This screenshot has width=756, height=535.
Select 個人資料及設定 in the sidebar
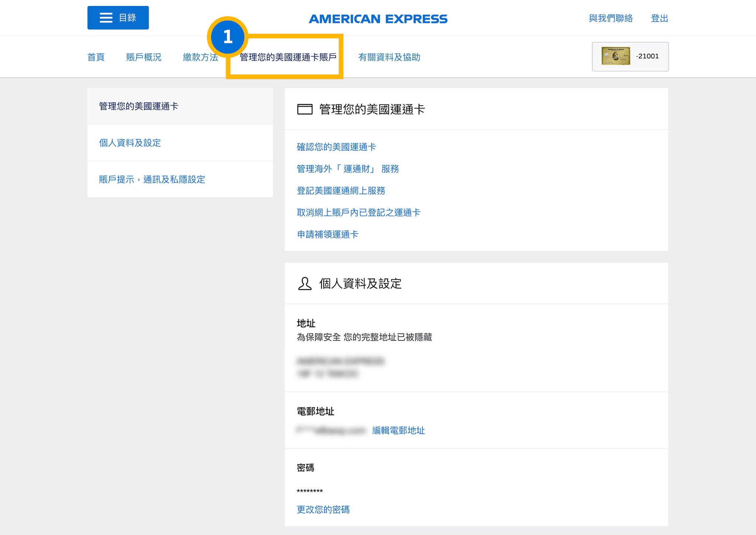pyautogui.click(x=130, y=143)
